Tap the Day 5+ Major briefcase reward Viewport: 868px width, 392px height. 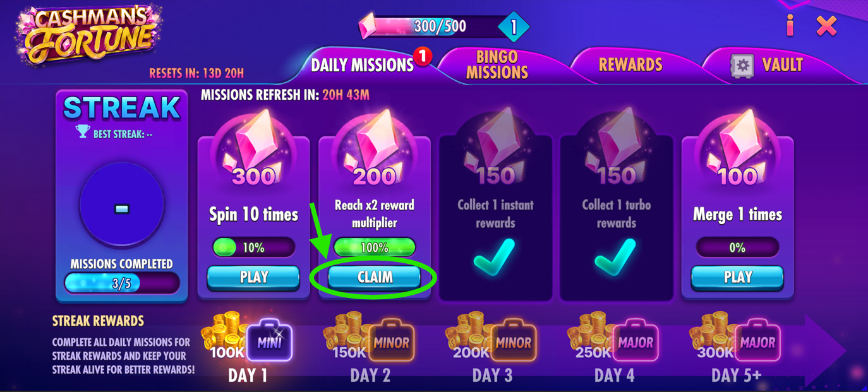[757, 342]
